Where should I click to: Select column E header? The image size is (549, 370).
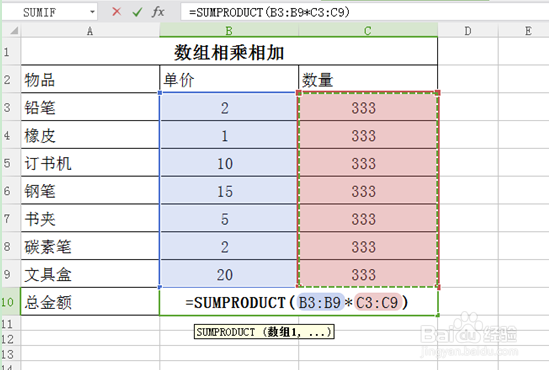click(528, 31)
